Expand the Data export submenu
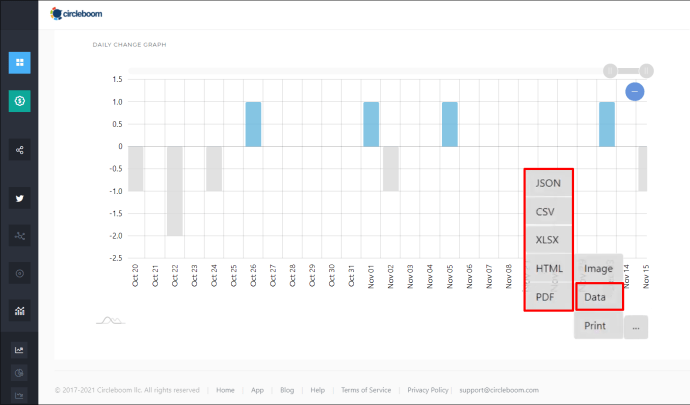 [599, 297]
